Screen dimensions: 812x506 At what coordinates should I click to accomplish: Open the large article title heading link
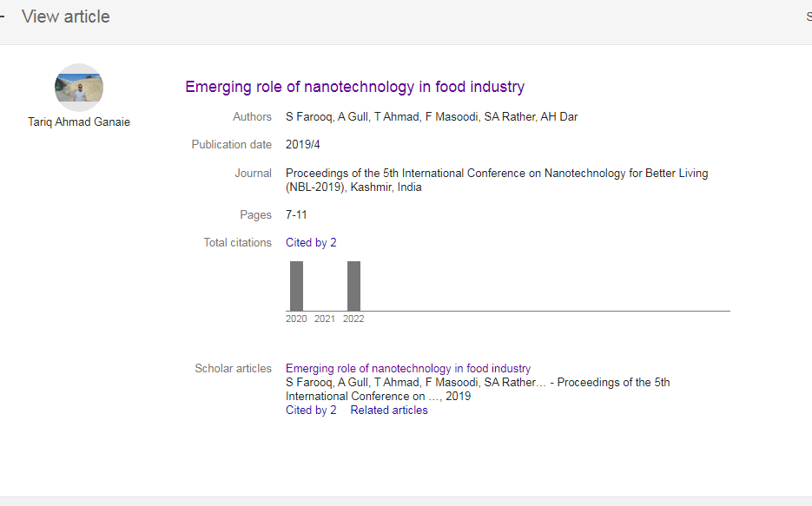[354, 87]
